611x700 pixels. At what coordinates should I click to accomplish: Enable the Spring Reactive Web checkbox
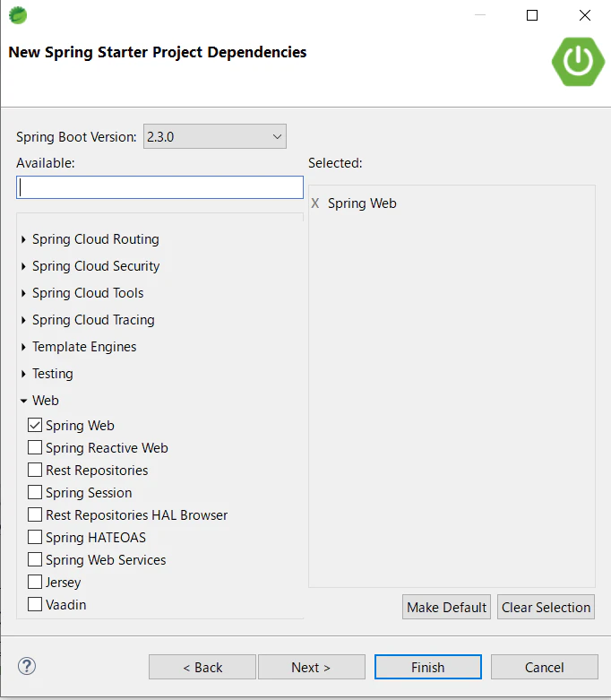[35, 447]
